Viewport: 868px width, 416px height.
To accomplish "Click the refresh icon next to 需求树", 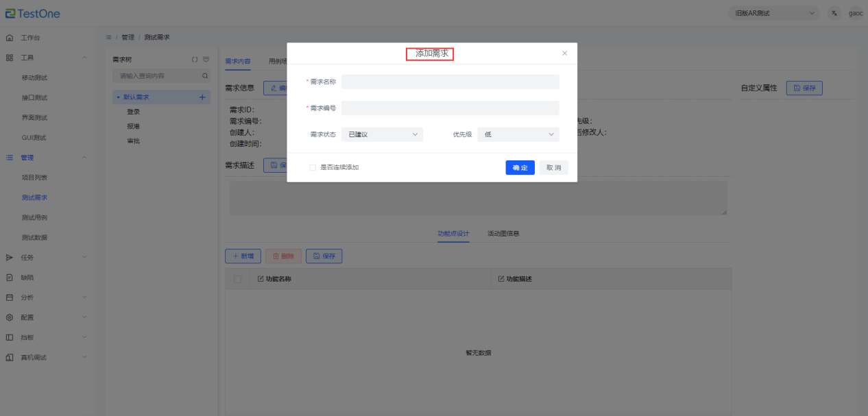I will tap(195, 60).
